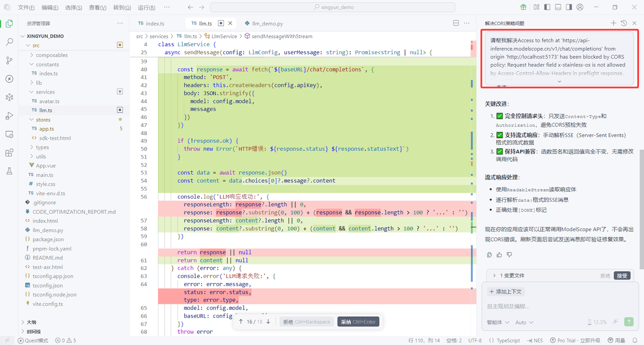Click Pro Trial - 立即升级 in status bar
The width and height of the screenshot is (644, 345).
(x=575, y=340)
